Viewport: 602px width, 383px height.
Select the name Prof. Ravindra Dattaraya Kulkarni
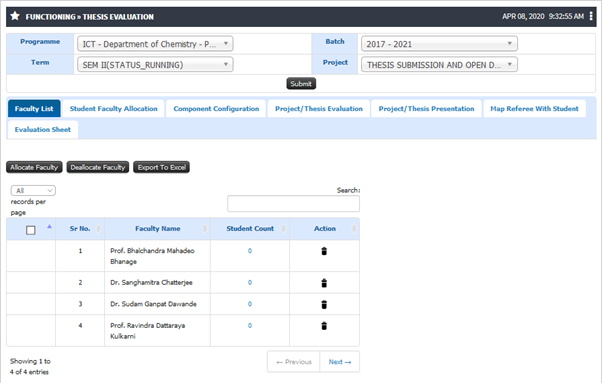(148, 331)
